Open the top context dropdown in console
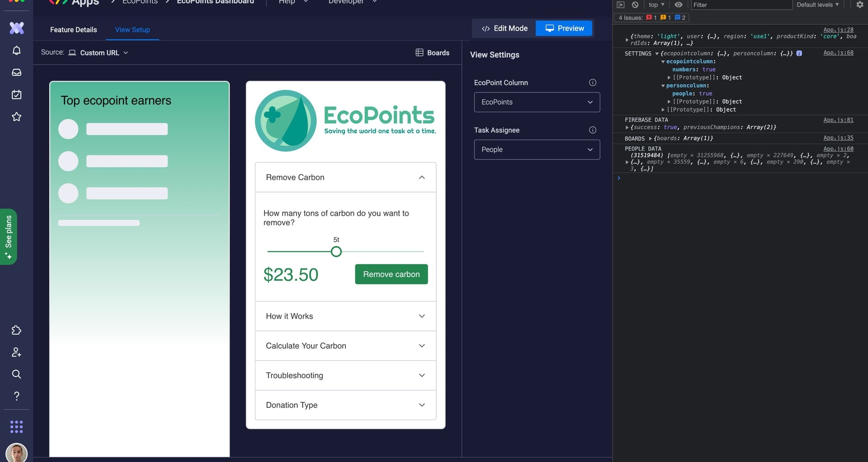The image size is (868, 462). click(x=656, y=5)
